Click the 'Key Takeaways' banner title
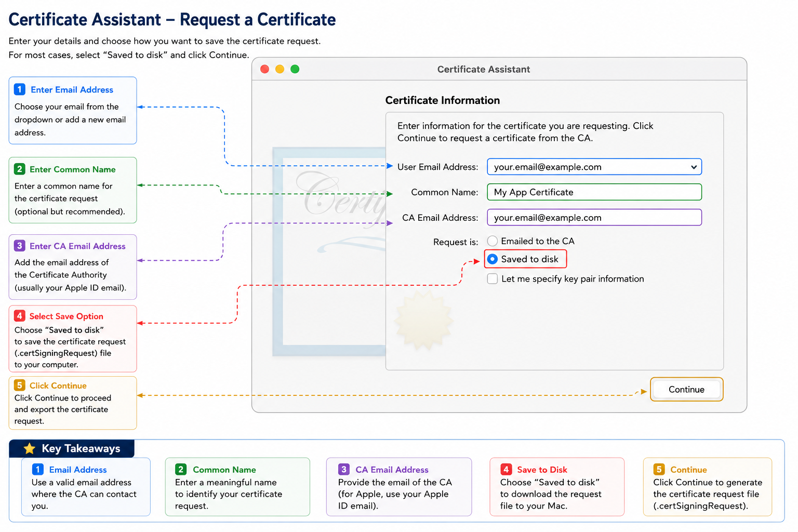The image size is (798, 532). pyautogui.click(x=81, y=448)
